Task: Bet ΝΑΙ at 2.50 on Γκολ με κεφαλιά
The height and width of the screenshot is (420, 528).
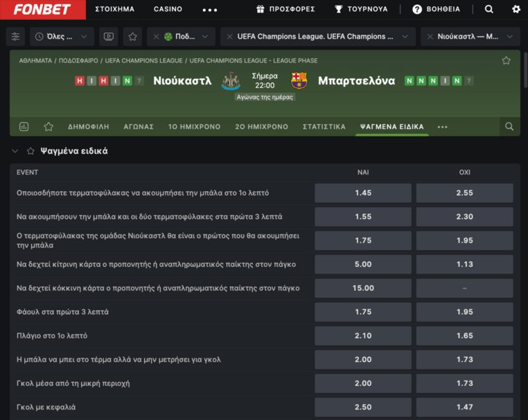Action: click(x=363, y=407)
